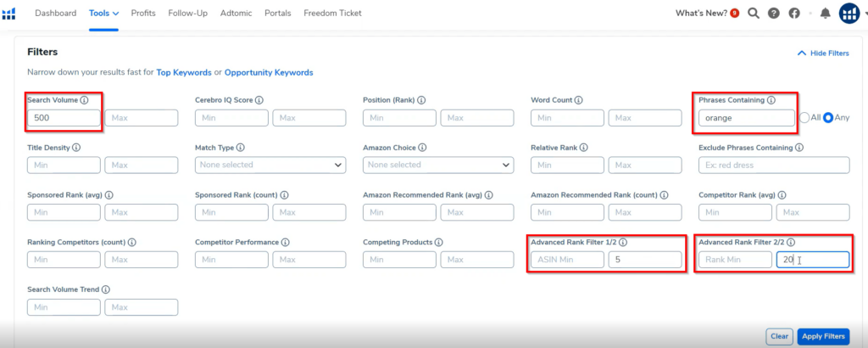
Task: Select the Any radio option
Action: point(829,117)
